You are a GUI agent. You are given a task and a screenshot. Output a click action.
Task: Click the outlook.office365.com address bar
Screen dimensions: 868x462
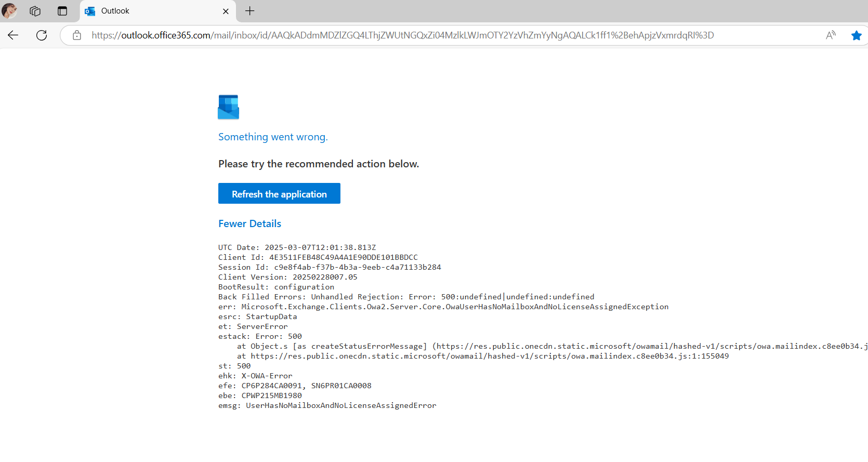click(x=402, y=35)
